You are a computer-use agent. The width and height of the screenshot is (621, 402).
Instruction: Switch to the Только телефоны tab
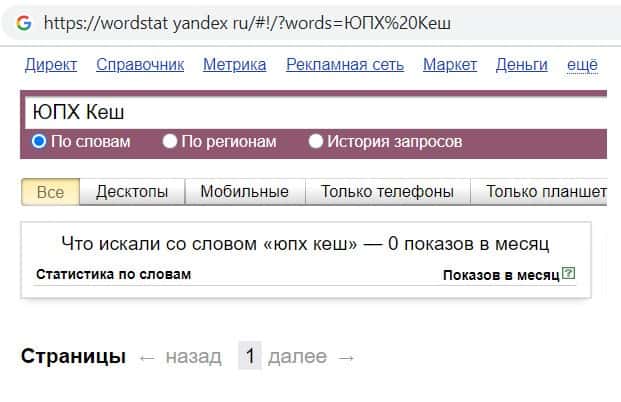point(387,192)
